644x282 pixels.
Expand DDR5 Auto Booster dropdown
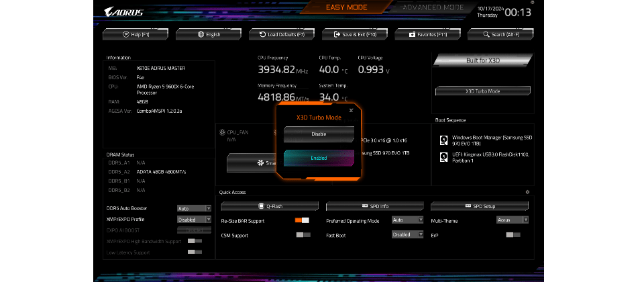[194, 209]
